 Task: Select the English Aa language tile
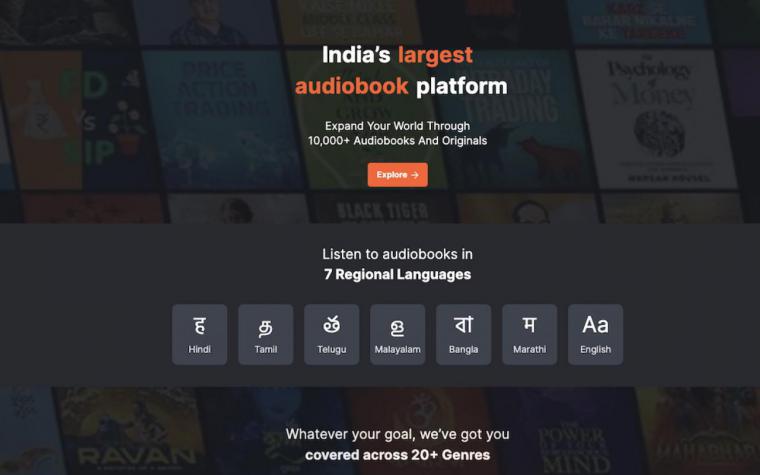[x=595, y=334]
